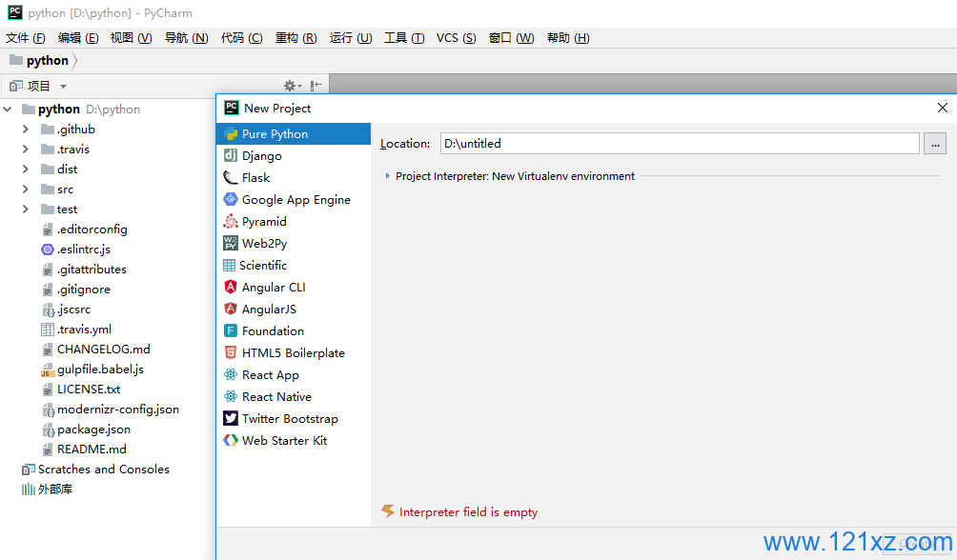Image resolution: width=957 pixels, height=560 pixels.
Task: Open the 帮助 (H) menu
Action: tap(568, 38)
